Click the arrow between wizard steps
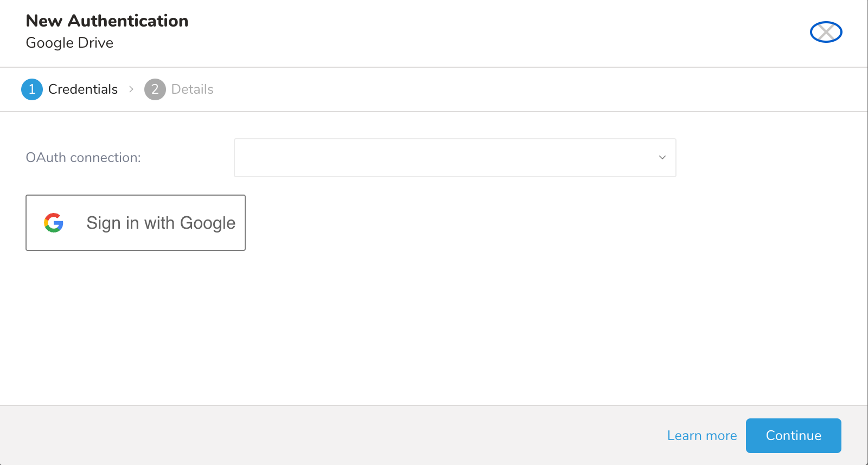Screen dimensions: 868x465 [x=131, y=89]
